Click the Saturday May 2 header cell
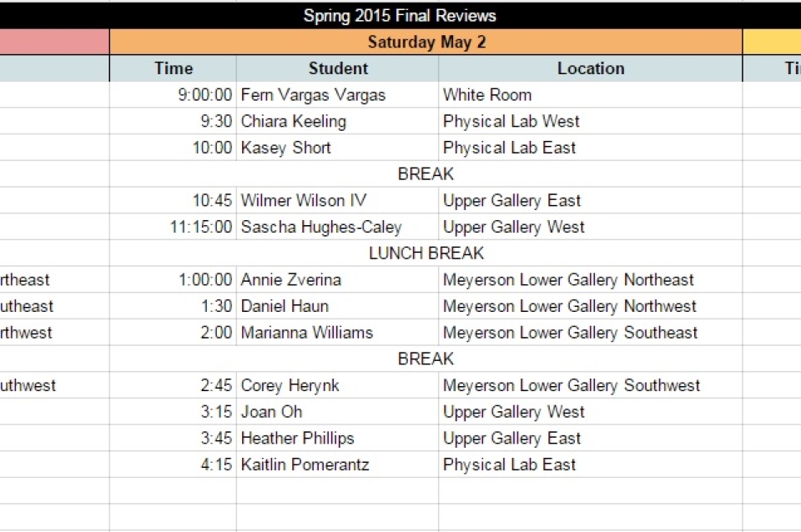The width and height of the screenshot is (801, 532). tap(426, 42)
